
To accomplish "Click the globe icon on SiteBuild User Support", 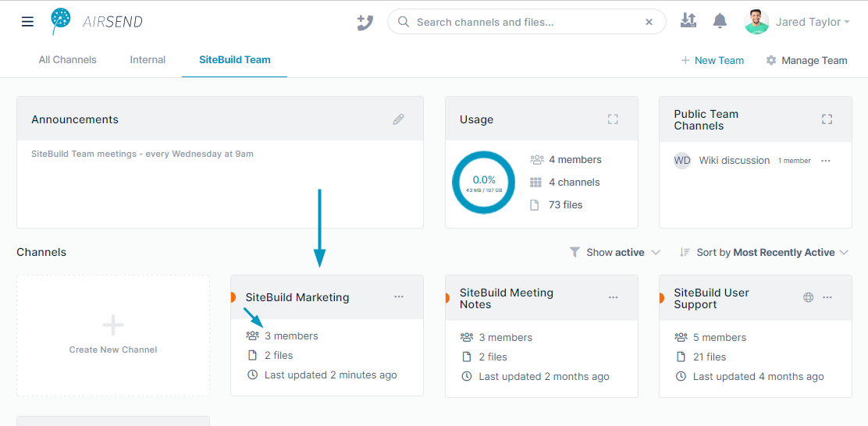I will pos(808,297).
